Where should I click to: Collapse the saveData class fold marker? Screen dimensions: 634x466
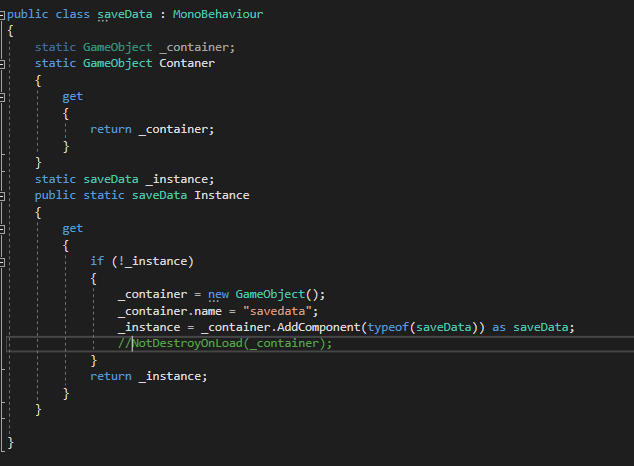click(x=2, y=15)
